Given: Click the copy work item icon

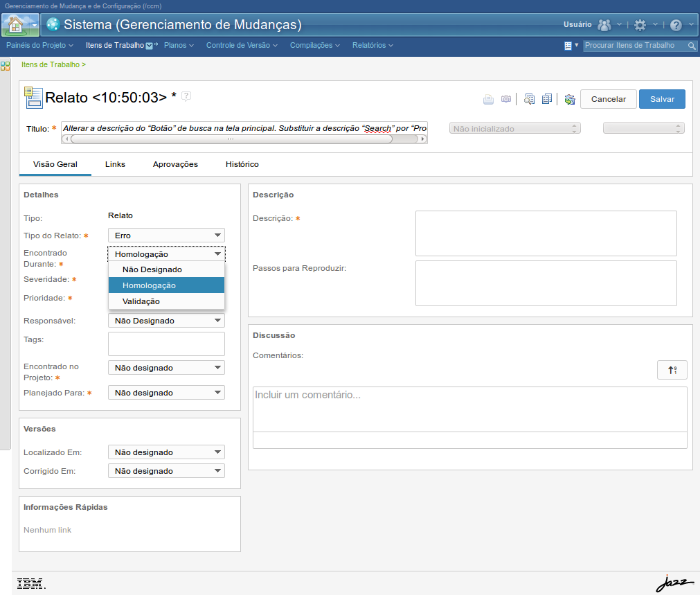Looking at the screenshot, I should pos(547,99).
